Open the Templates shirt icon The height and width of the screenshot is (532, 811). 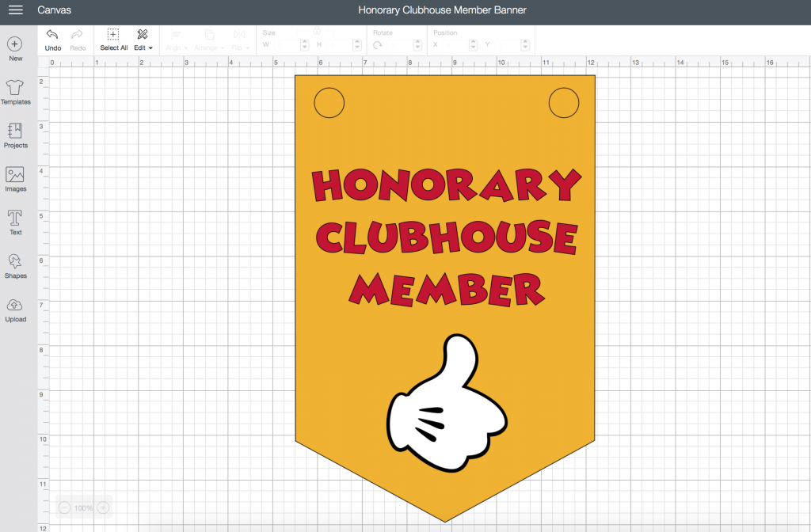15,87
